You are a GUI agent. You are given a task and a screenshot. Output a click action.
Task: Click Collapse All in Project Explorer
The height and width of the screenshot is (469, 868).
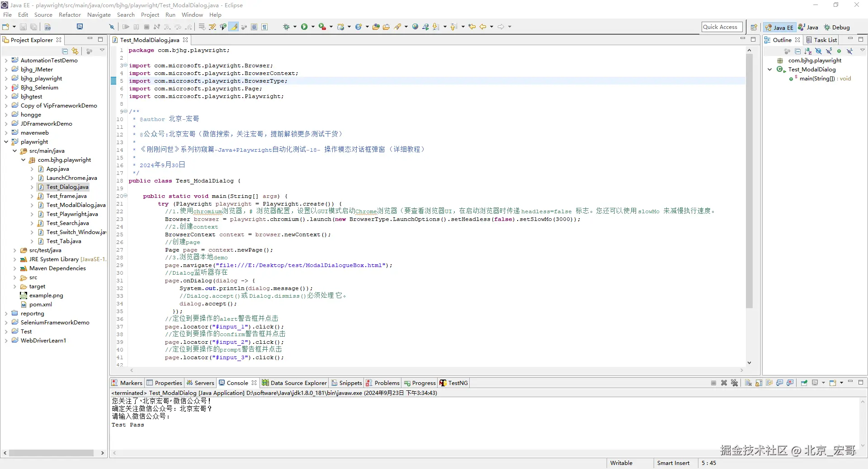point(65,51)
